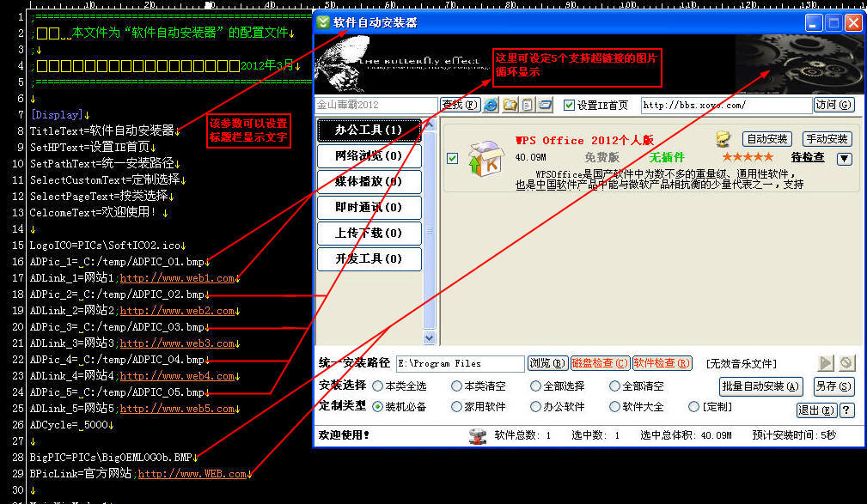Viewport: 867px width, 504px height.
Task: Click the http://bbs homepage URL field
Action: [x=727, y=105]
